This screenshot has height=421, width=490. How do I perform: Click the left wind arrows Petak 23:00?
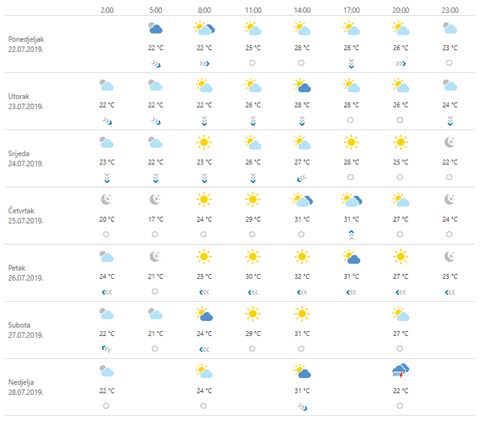pos(450,292)
